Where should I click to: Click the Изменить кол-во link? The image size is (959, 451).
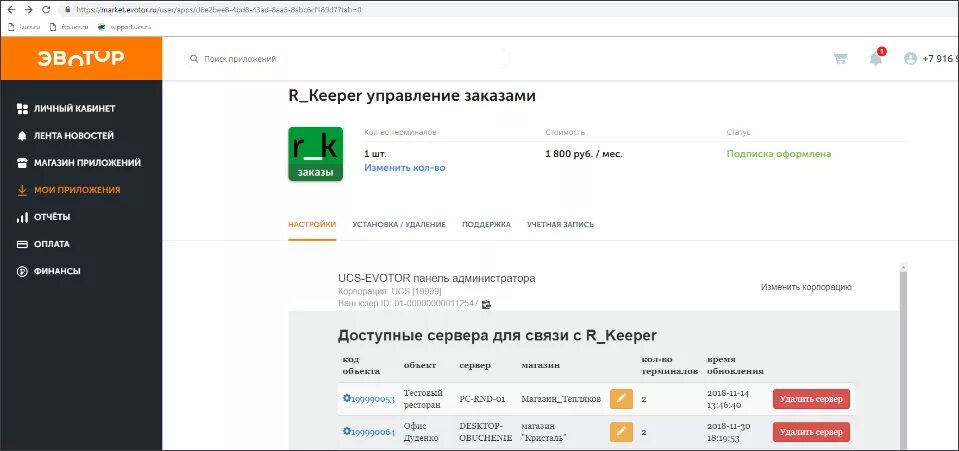[x=405, y=167]
